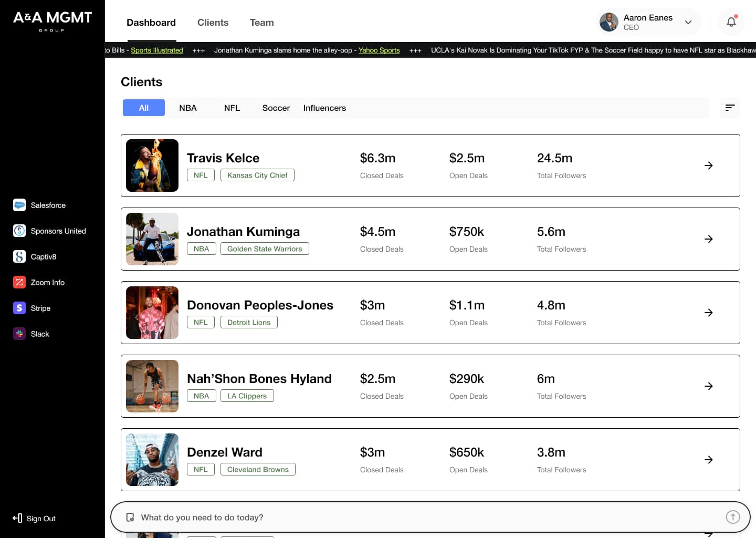The width and height of the screenshot is (756, 538).
Task: Click the Sign Out icon
Action: click(17, 519)
